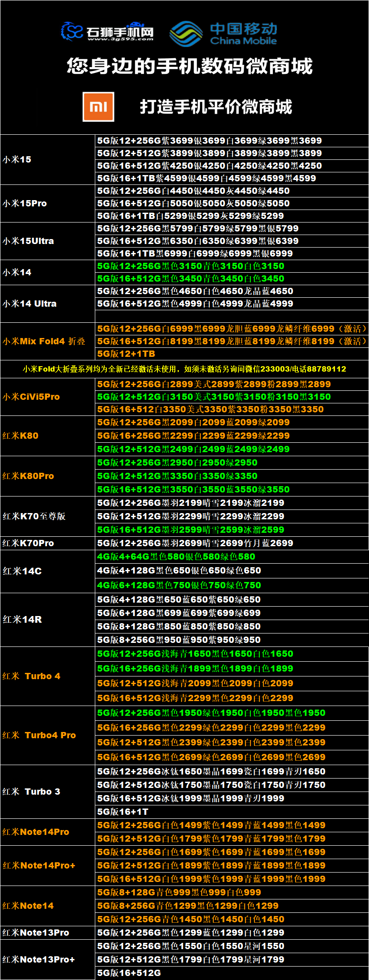Select the green row "5G版12+512G白3150美式3150"
This screenshot has height=980, width=369.
tap(232, 397)
